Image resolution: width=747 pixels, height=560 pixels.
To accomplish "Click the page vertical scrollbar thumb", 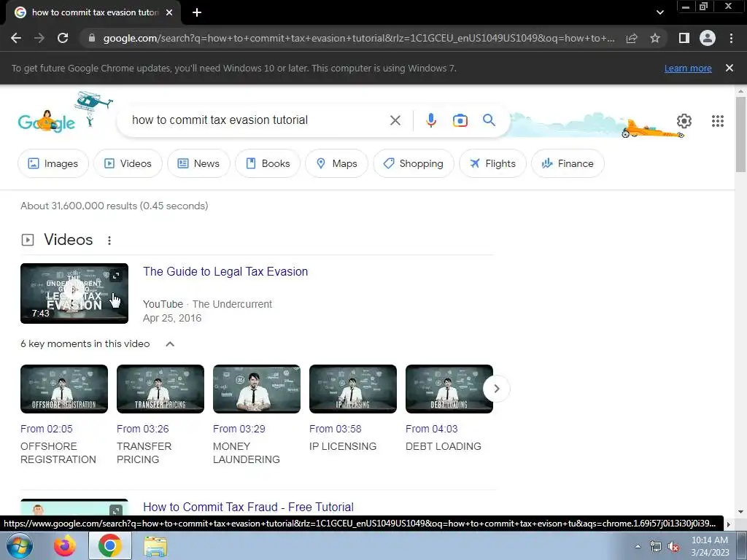I will point(740,134).
